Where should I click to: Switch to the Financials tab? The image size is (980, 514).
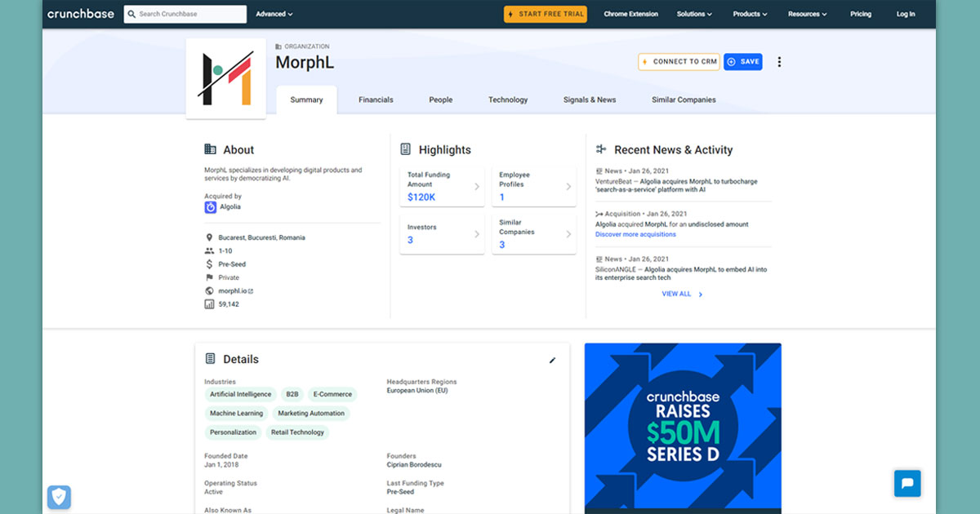tap(376, 100)
